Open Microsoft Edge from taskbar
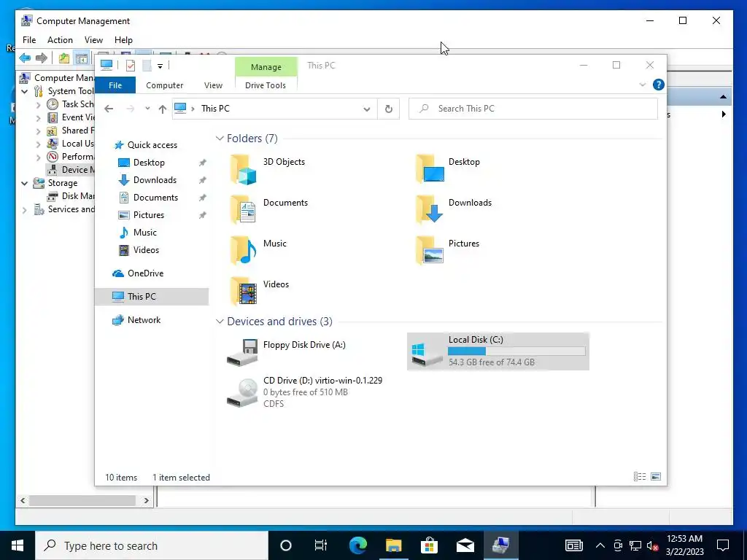Image resolution: width=747 pixels, height=560 pixels. click(x=357, y=545)
